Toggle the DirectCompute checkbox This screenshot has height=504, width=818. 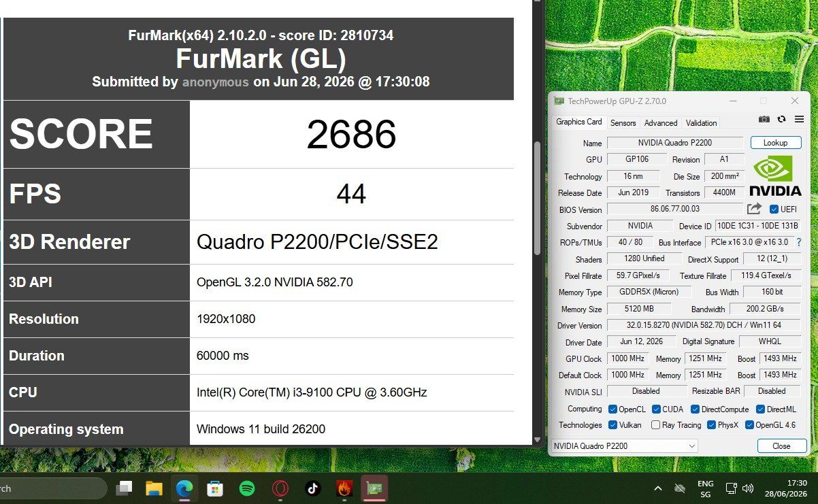pos(696,409)
